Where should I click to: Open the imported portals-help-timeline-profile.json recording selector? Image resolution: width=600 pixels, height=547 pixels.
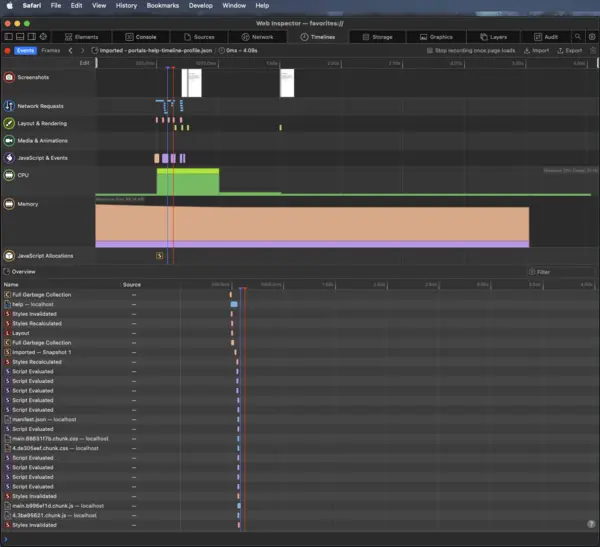click(151, 50)
